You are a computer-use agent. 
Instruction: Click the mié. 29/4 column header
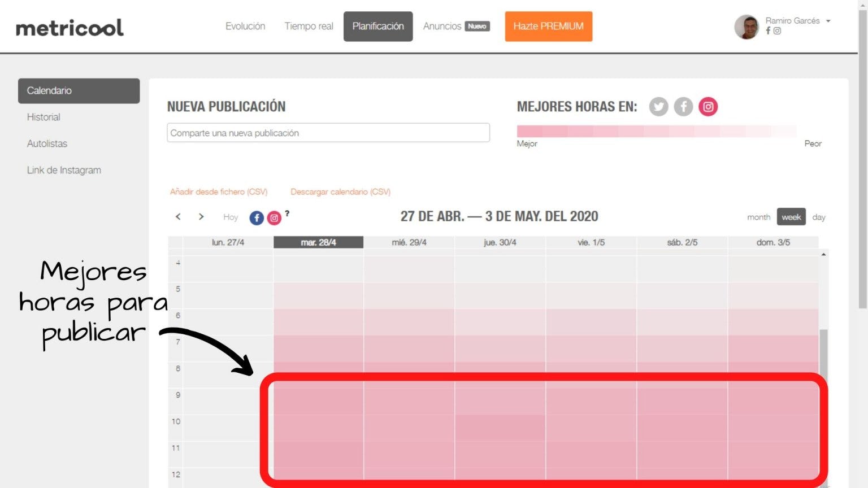[x=409, y=242]
